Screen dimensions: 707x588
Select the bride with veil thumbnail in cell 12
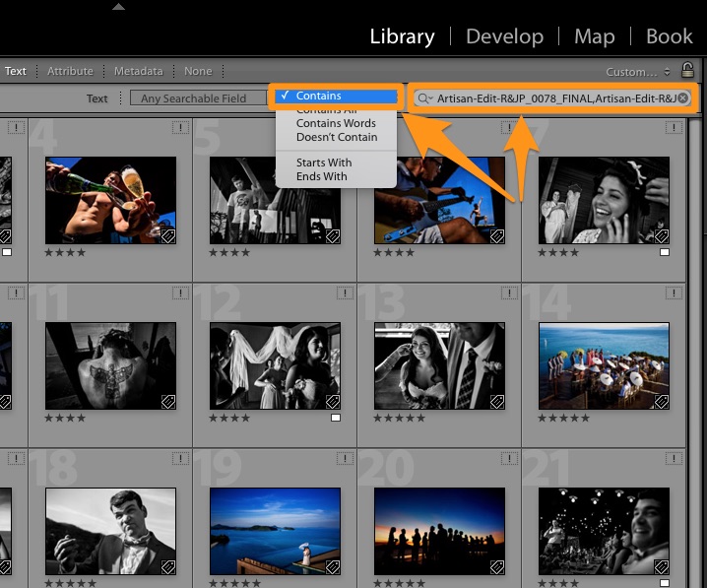[x=275, y=365]
